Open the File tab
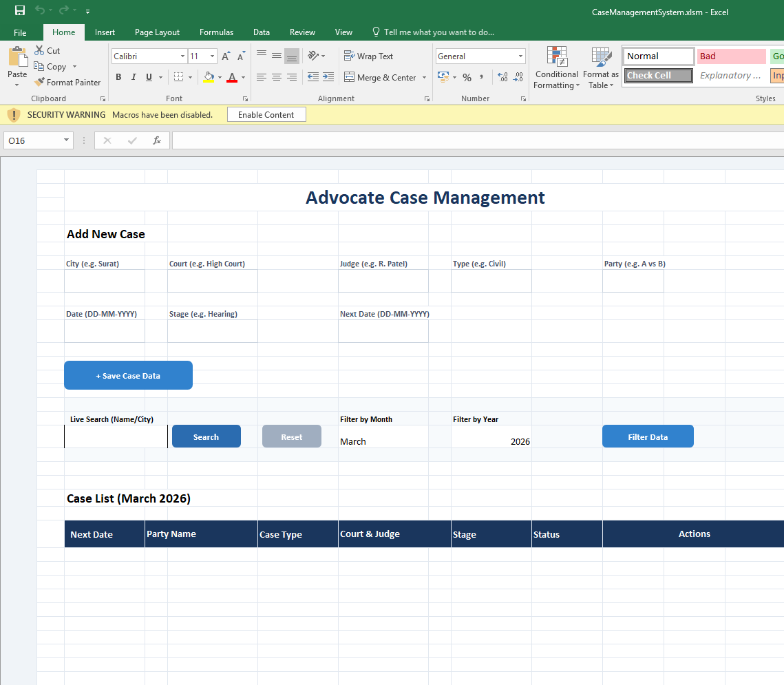Screen dimensions: 784x685 pyautogui.click(x=20, y=32)
